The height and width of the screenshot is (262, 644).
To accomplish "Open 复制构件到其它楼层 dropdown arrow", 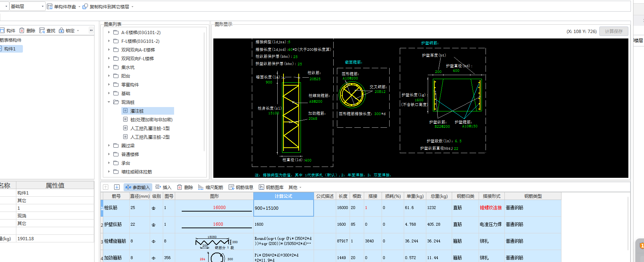I will (132, 7).
